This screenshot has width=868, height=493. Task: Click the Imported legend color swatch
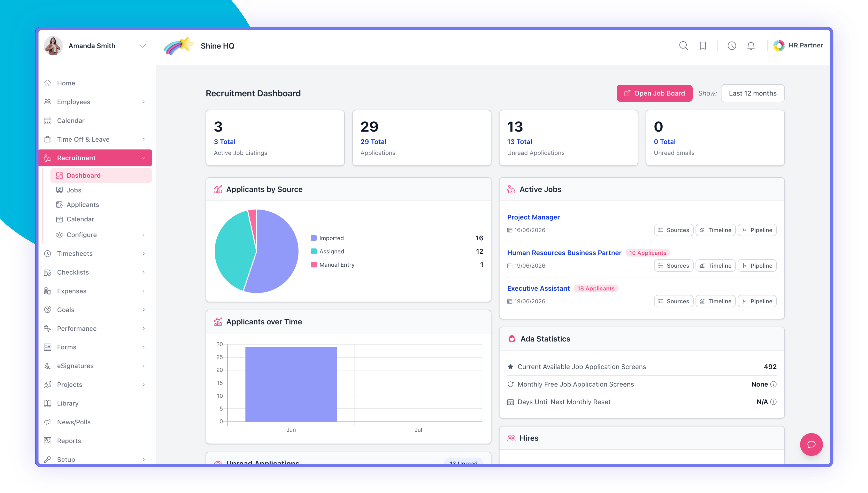tap(314, 238)
